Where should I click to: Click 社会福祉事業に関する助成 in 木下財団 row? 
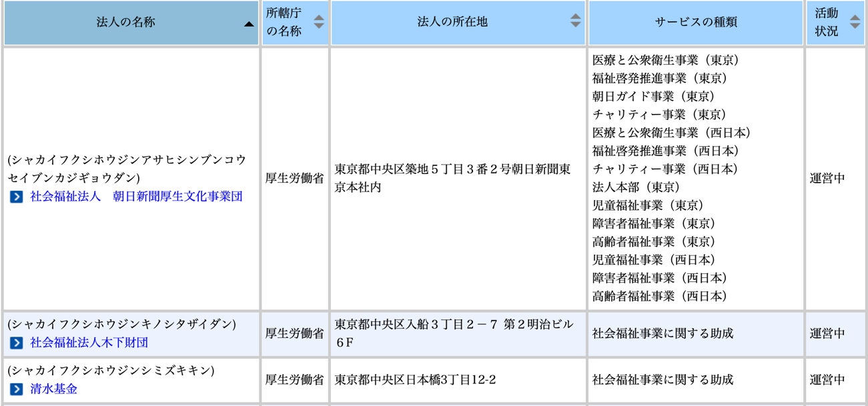pyautogui.click(x=663, y=333)
